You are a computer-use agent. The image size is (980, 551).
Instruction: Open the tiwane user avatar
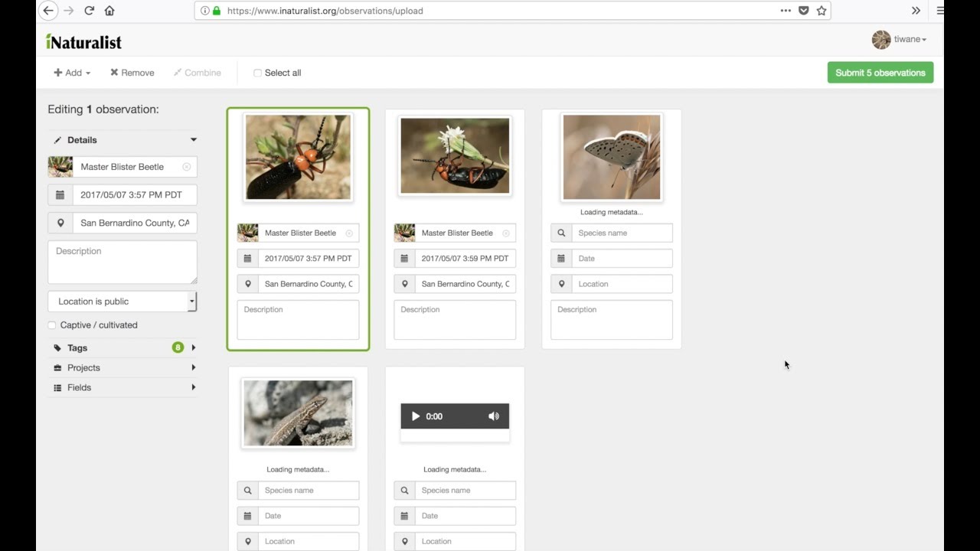pos(881,40)
